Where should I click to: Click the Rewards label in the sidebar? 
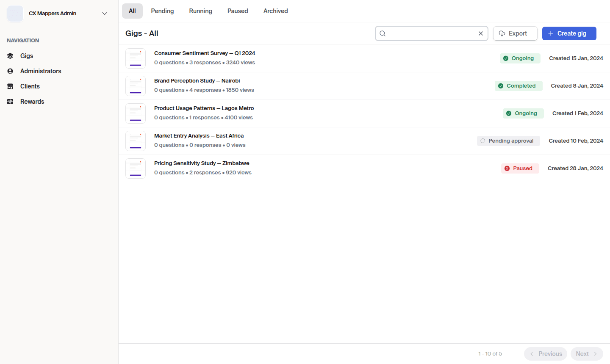(32, 102)
